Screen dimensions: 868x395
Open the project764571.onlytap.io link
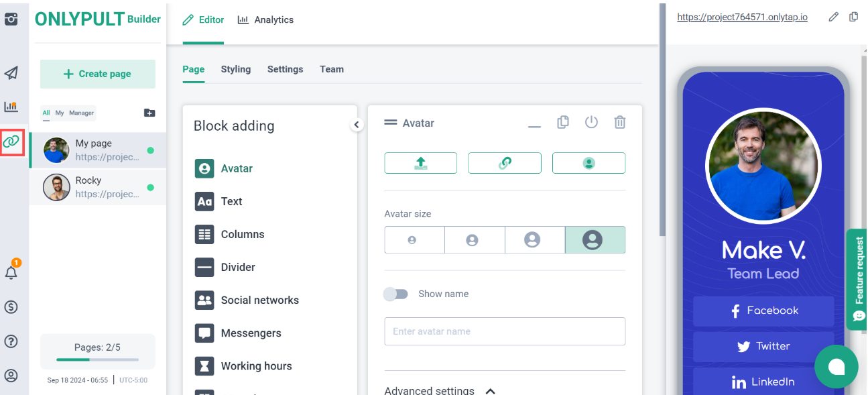tap(742, 17)
